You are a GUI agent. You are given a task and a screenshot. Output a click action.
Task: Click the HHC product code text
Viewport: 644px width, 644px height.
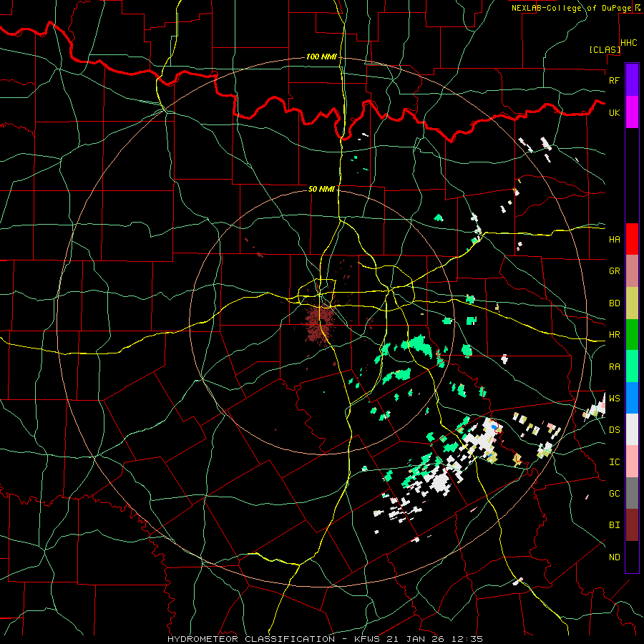tap(629, 43)
